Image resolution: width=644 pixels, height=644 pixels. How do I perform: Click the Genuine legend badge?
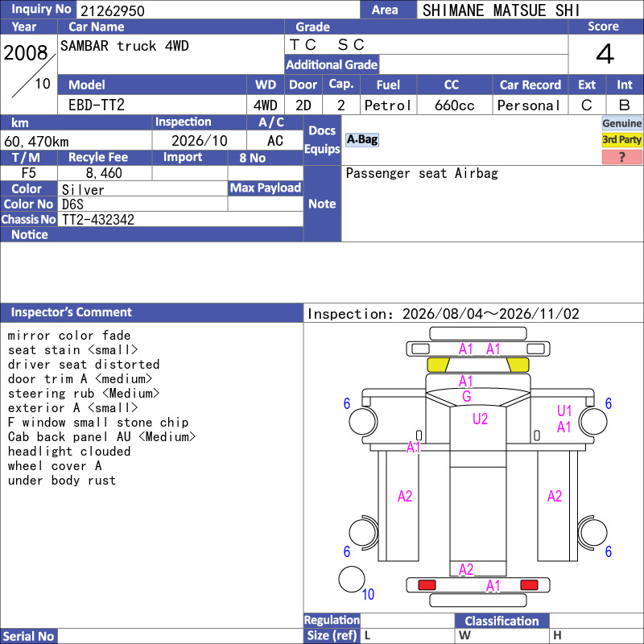pyautogui.click(x=621, y=123)
